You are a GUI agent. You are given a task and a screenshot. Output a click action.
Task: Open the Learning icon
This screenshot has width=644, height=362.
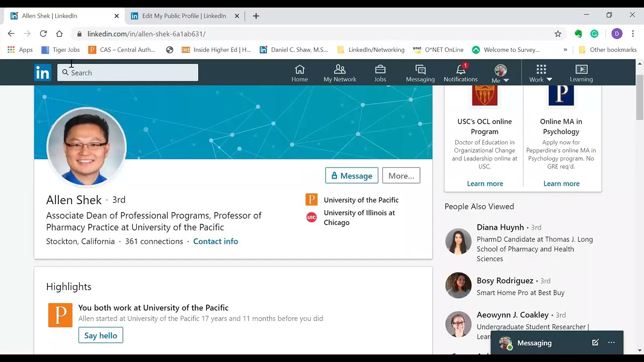[581, 73]
